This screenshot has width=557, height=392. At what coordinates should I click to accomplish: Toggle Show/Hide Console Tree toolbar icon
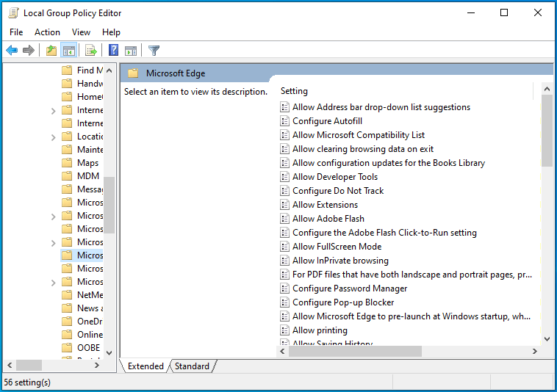coord(69,51)
